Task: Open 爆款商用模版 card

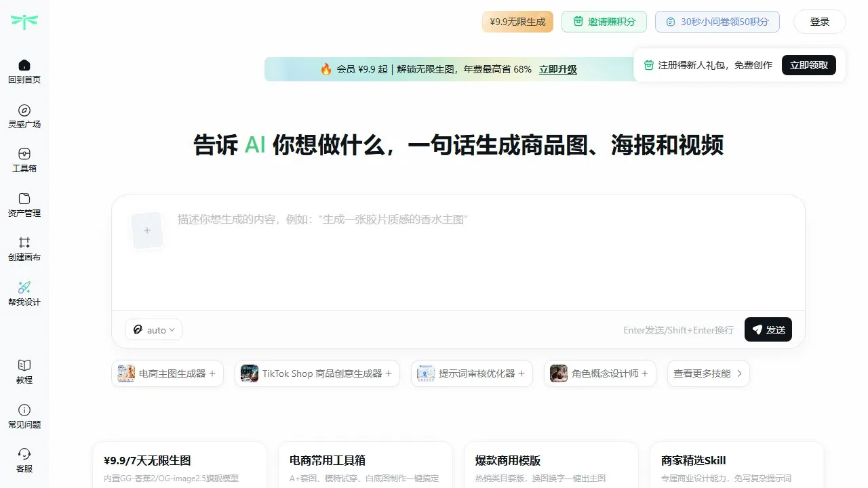Action: tap(551, 466)
